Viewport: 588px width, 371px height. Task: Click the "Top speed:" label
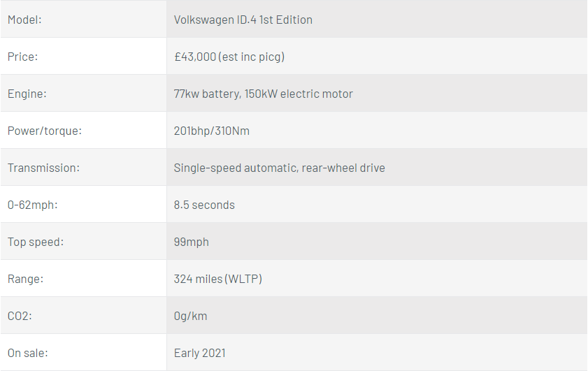tap(35, 242)
